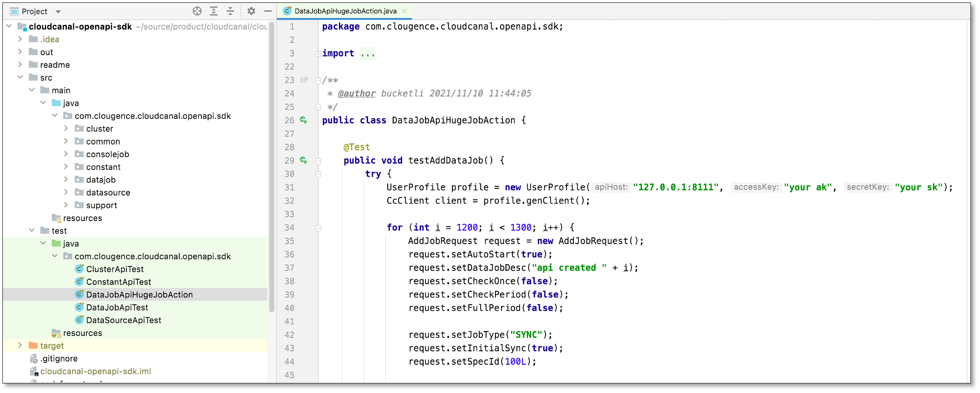
Task: Open ConstantApiTest class file
Action: pyautogui.click(x=118, y=282)
